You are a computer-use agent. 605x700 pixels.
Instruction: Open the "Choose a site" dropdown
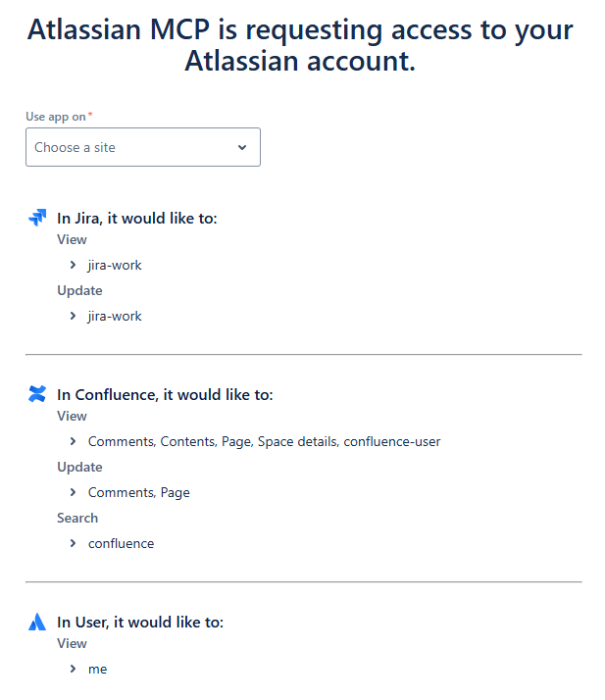point(142,147)
